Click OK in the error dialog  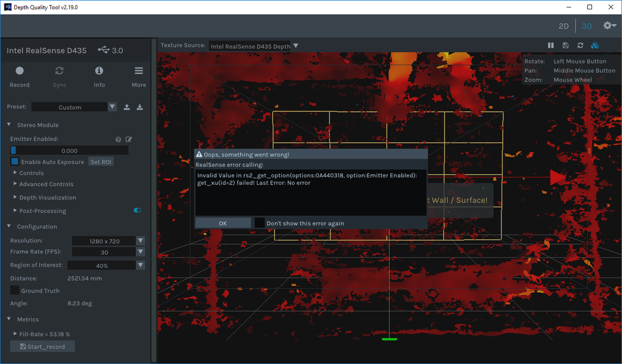click(x=223, y=223)
